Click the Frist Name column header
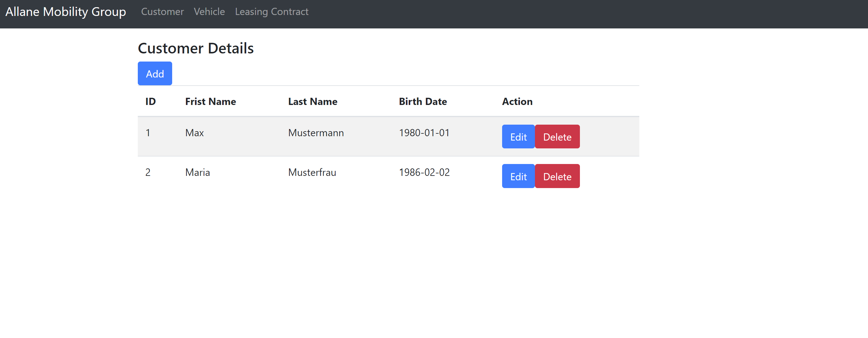 click(x=210, y=102)
